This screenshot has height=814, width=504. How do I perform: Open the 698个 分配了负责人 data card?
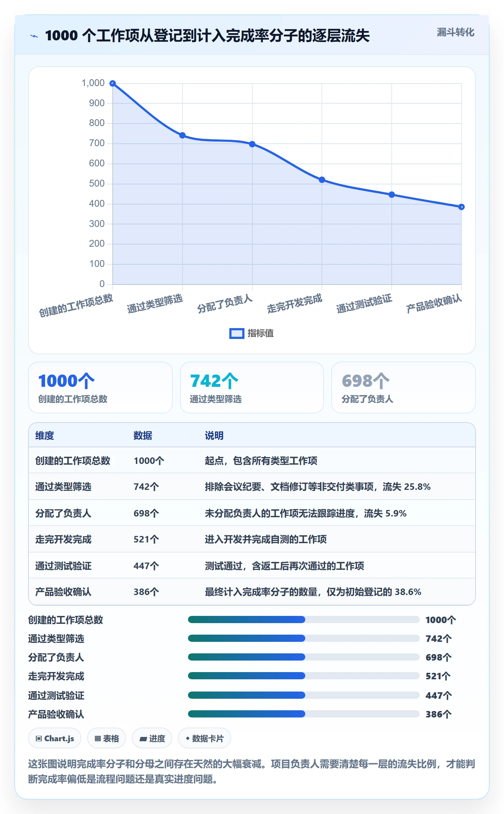(404, 388)
